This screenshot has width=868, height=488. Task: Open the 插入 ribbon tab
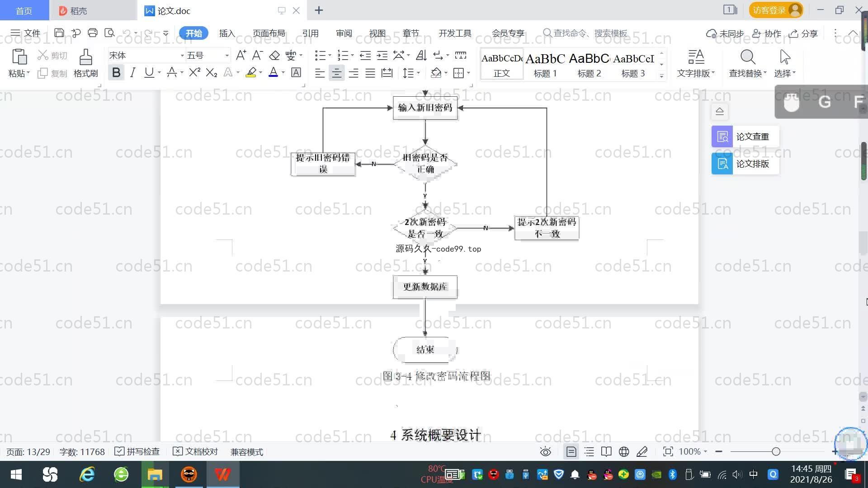tap(227, 33)
